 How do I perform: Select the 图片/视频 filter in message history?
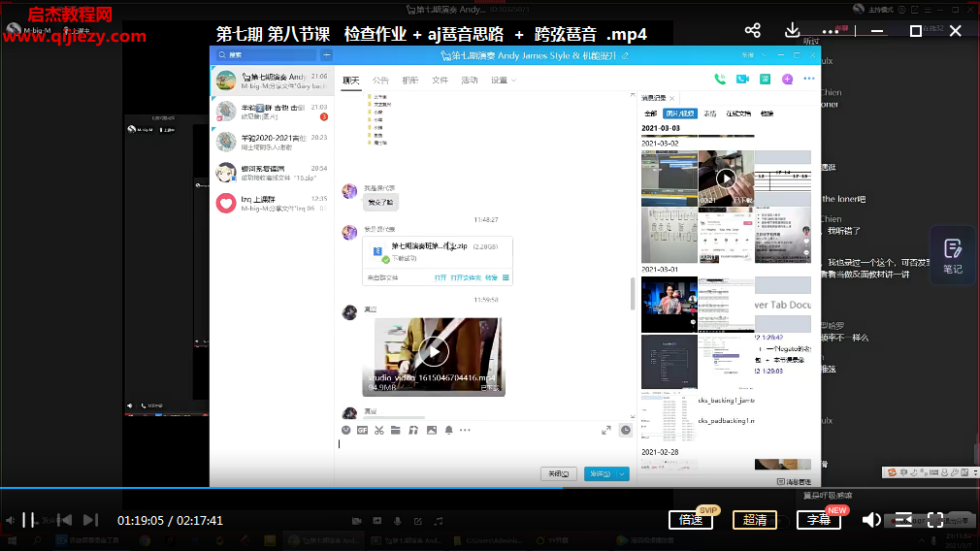click(x=680, y=113)
